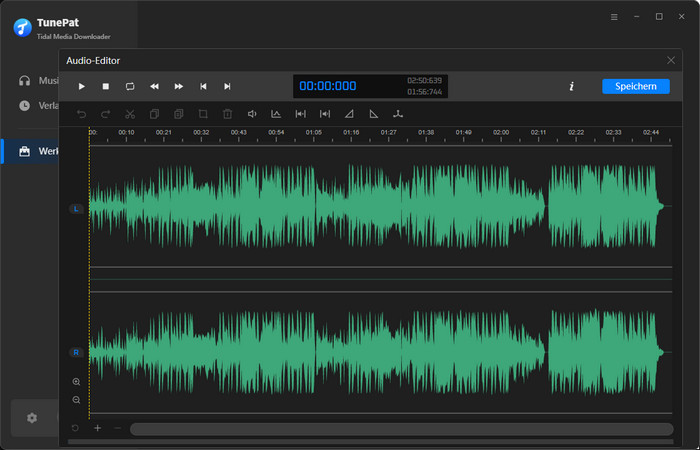The height and width of the screenshot is (450, 700).
Task: Click the 02:33 mark on the time ruler
Action: [x=613, y=133]
